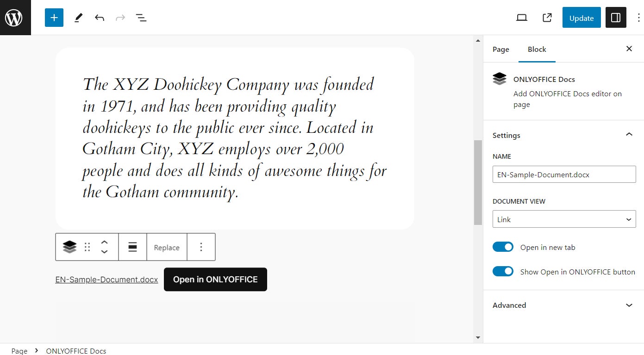Open the Document View dropdown
Viewport: 644px width, 355px height.
point(564,219)
